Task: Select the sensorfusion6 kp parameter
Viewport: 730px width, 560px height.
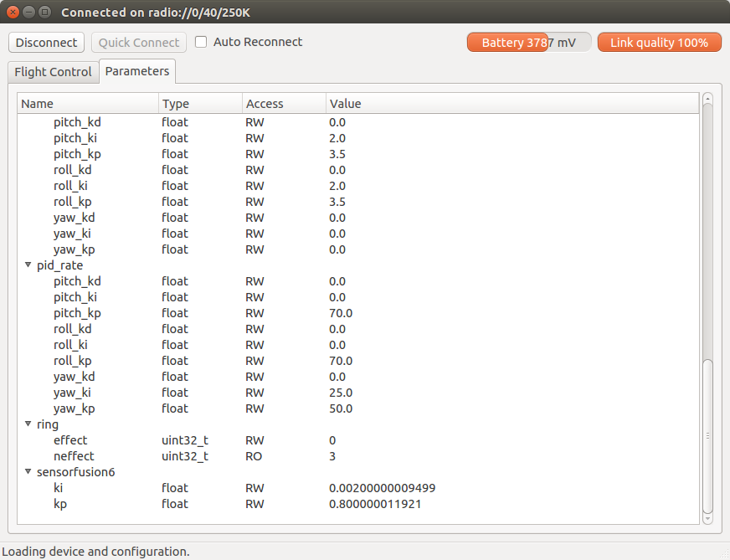Action: click(x=358, y=504)
